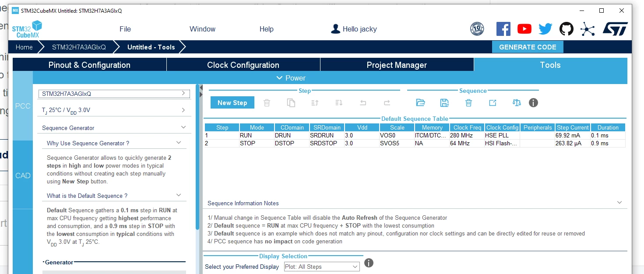This screenshot has height=274, width=644.
Task: Click the 69.92 mA step current cell
Action: [573, 136]
